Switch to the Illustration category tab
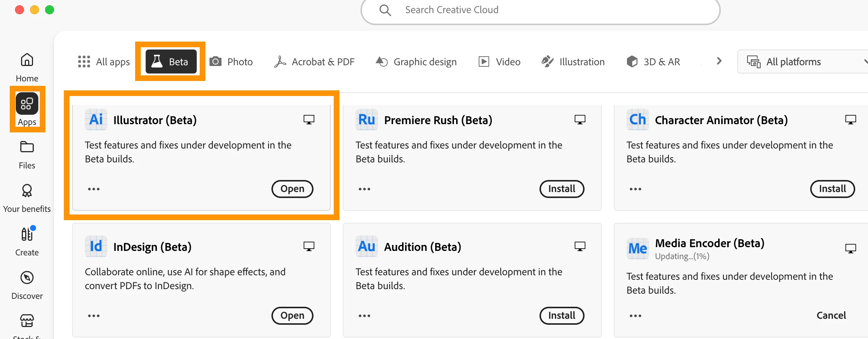Viewport: 868px width, 339px height. [573, 61]
